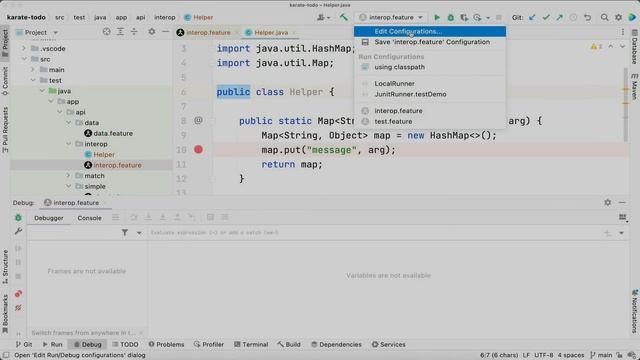This screenshot has height=360, width=640.
Task: Click the JetBrains Toolbox icon at top right
Action: pyautogui.click(x=632, y=18)
